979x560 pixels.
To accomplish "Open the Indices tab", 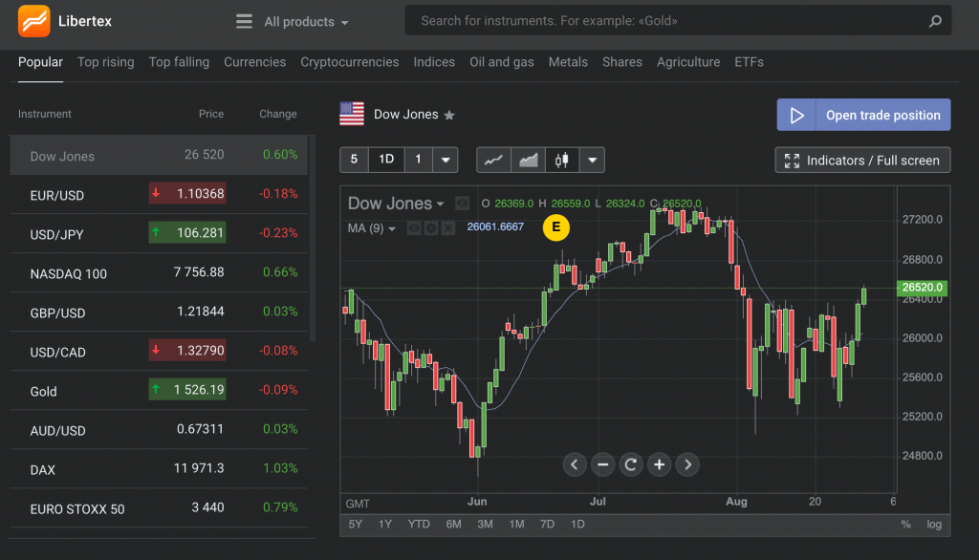I will (434, 62).
